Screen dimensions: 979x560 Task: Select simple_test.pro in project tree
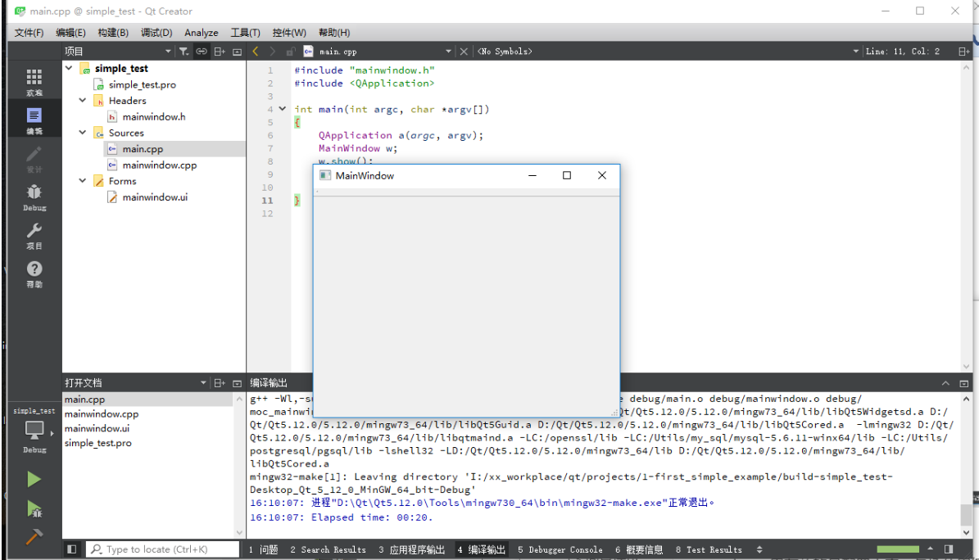coord(143,84)
